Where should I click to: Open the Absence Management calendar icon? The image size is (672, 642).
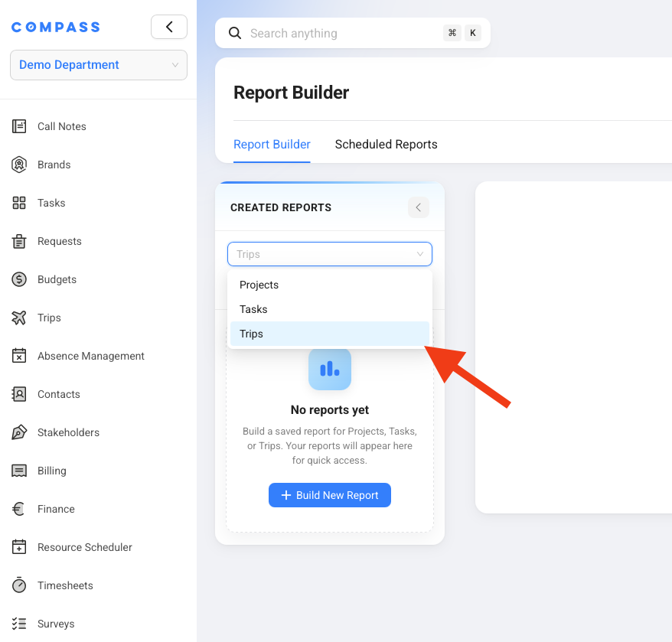(19, 356)
